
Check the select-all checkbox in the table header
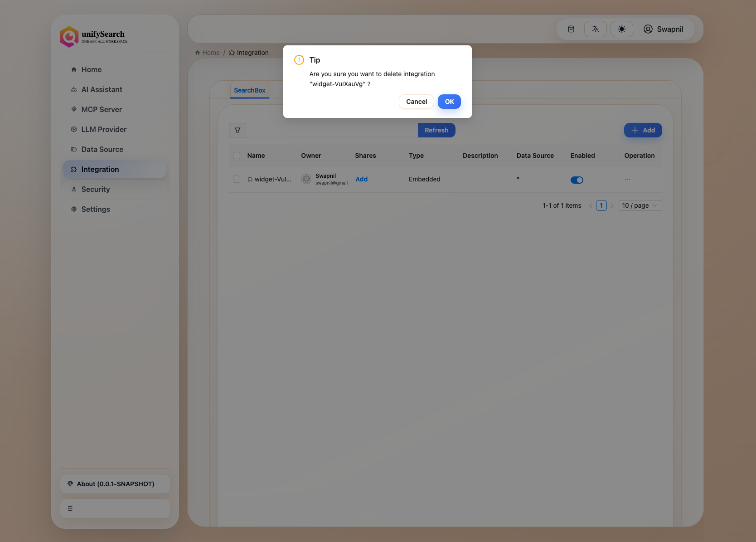(237, 156)
